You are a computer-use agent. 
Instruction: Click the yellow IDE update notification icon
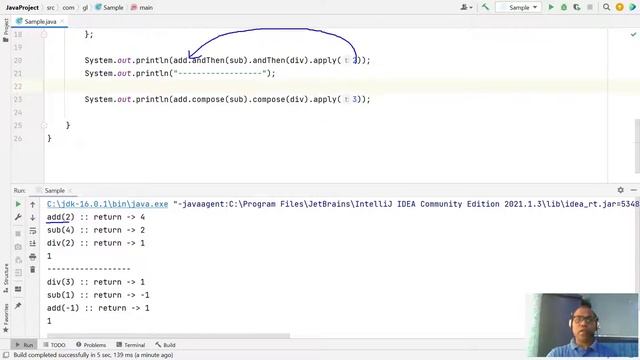(x=620, y=7)
